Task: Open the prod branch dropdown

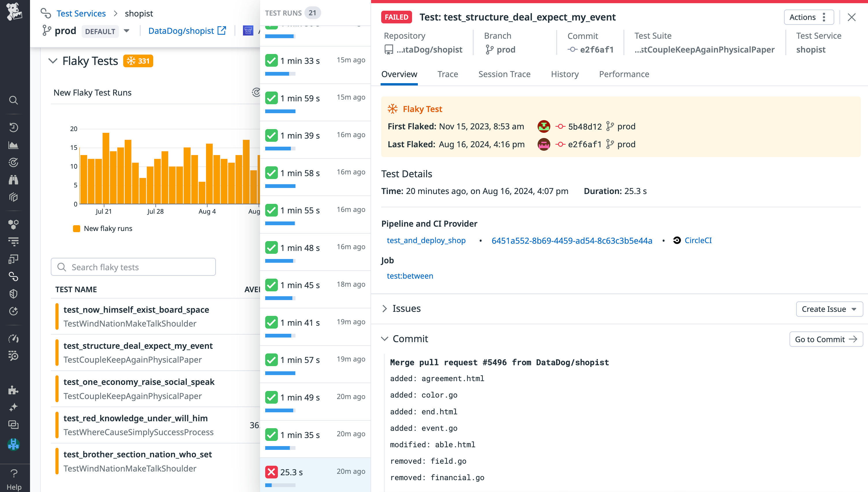Action: tap(126, 31)
